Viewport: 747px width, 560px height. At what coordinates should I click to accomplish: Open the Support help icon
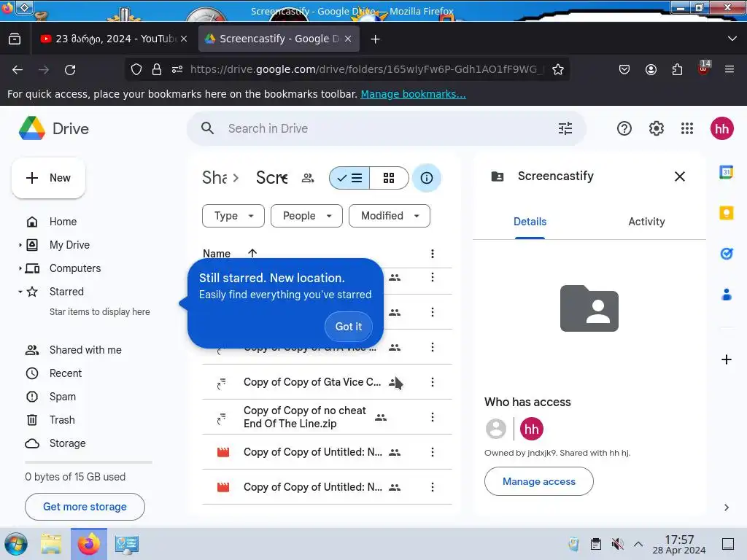point(624,128)
